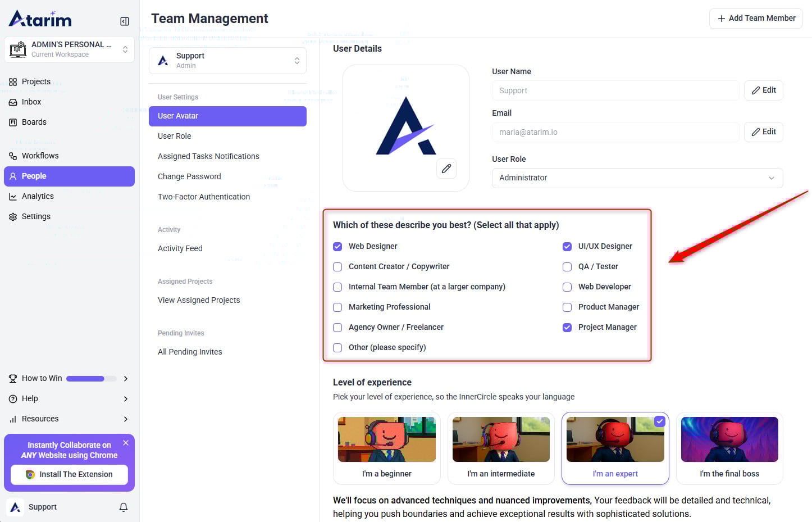The height and width of the screenshot is (522, 812).
Task: Open the Boards section
Action: point(34,122)
